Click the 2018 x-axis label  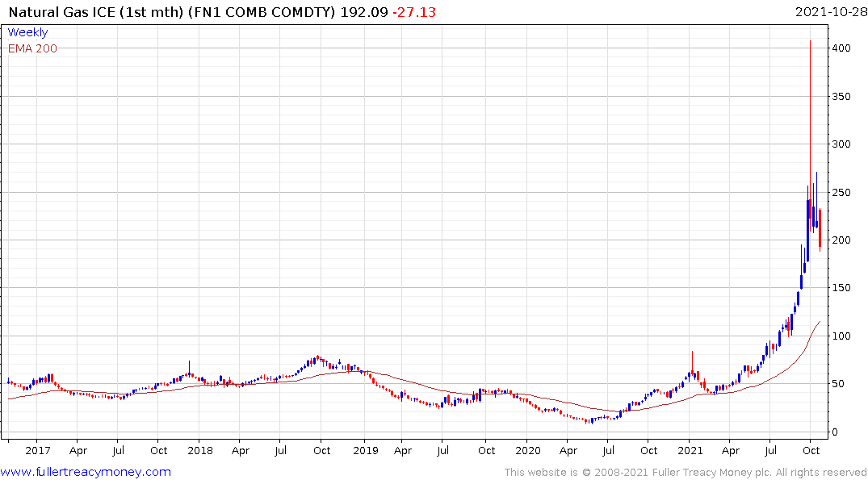pos(199,451)
